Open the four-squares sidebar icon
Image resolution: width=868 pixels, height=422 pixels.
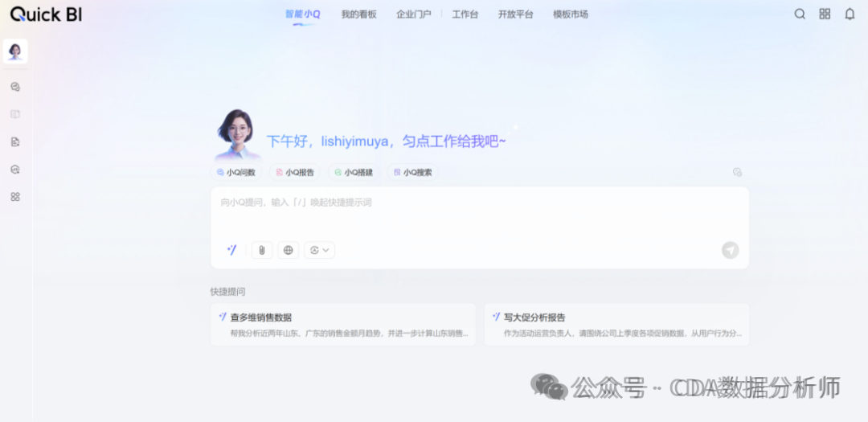click(15, 197)
